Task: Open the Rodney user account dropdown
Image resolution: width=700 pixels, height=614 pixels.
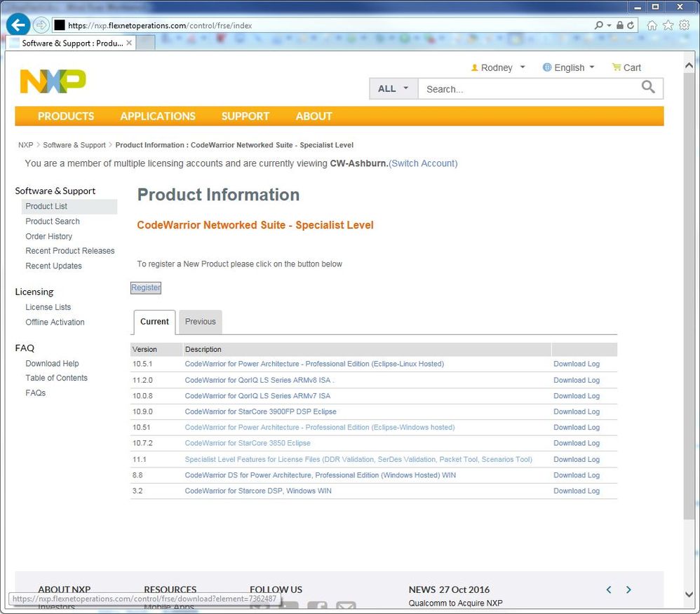Action: (x=498, y=67)
